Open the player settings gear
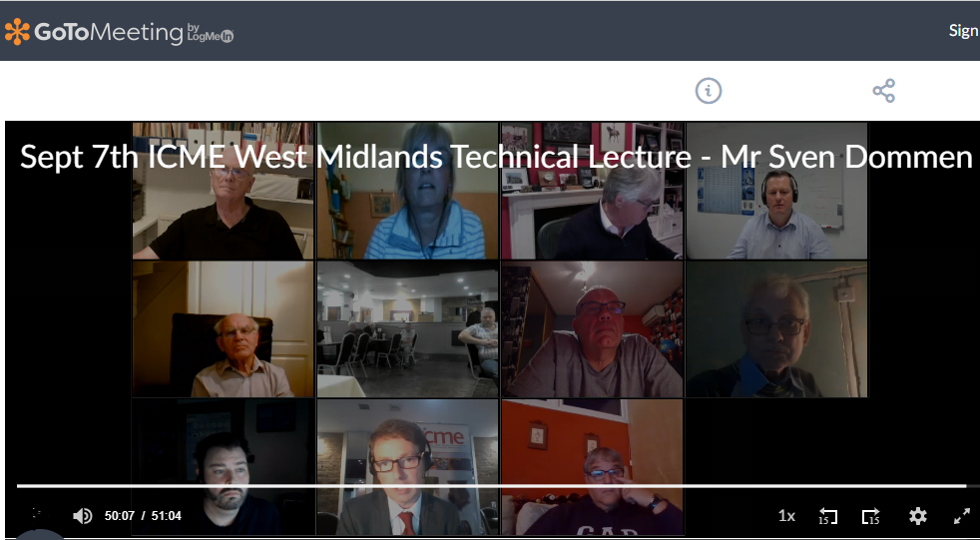This screenshot has height=540, width=980. tap(917, 516)
